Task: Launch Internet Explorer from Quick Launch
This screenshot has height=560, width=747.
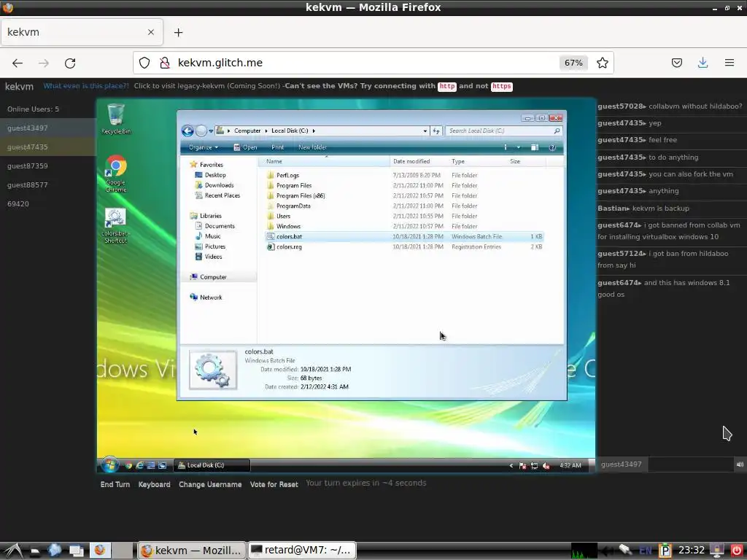Action: tap(139, 465)
